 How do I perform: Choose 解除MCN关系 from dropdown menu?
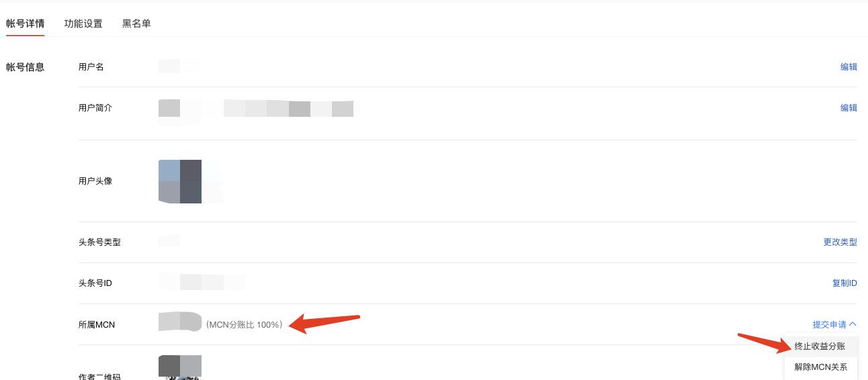pos(820,367)
